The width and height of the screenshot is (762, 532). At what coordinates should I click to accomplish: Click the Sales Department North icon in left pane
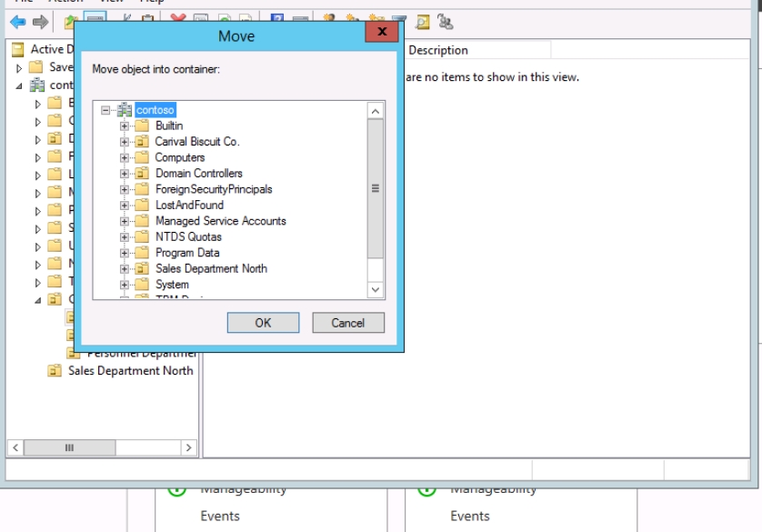(54, 371)
